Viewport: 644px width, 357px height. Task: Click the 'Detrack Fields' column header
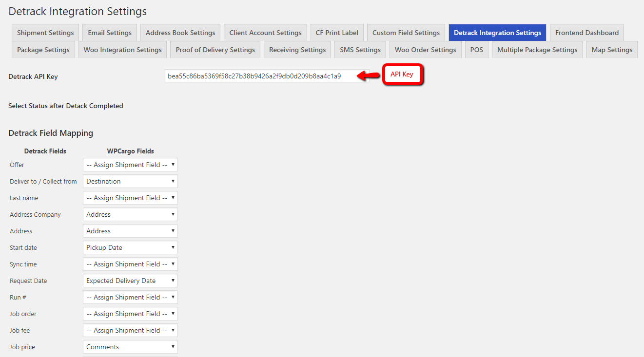pyautogui.click(x=45, y=151)
